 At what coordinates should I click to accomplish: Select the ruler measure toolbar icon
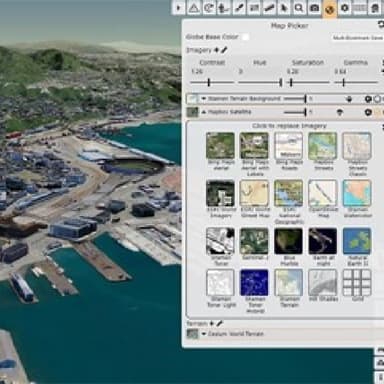tap(269, 8)
